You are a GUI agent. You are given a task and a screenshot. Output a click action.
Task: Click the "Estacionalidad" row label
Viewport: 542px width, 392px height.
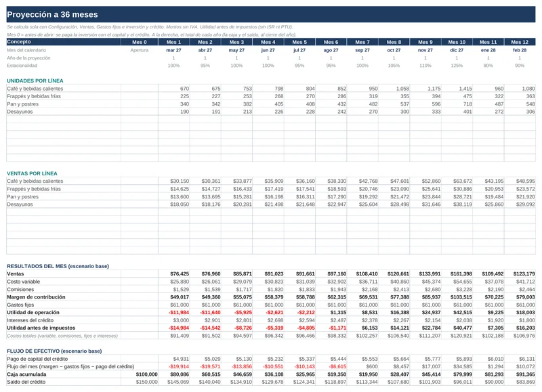(x=22, y=66)
